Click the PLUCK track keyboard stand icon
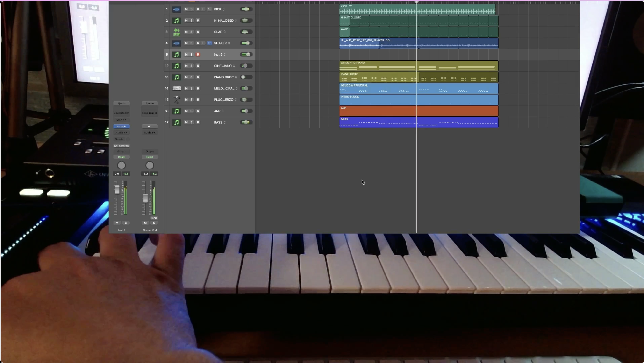The height and width of the screenshot is (363, 644). coord(177,100)
